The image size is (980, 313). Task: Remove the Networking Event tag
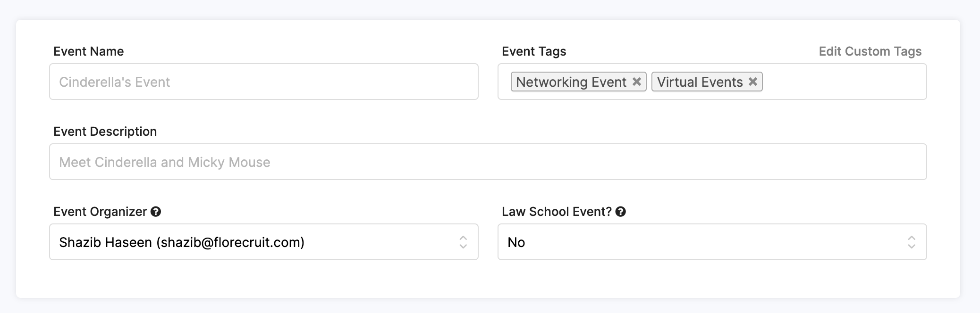coord(636,82)
